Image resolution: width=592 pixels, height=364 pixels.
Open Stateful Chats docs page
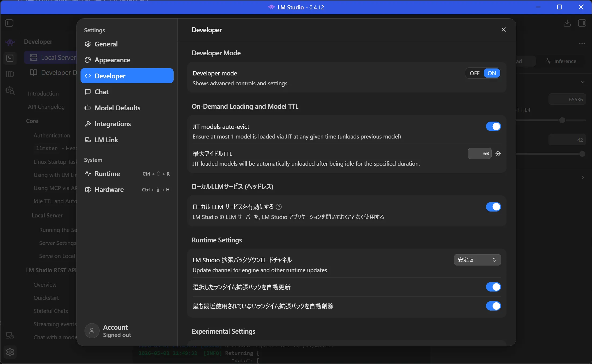(51, 311)
